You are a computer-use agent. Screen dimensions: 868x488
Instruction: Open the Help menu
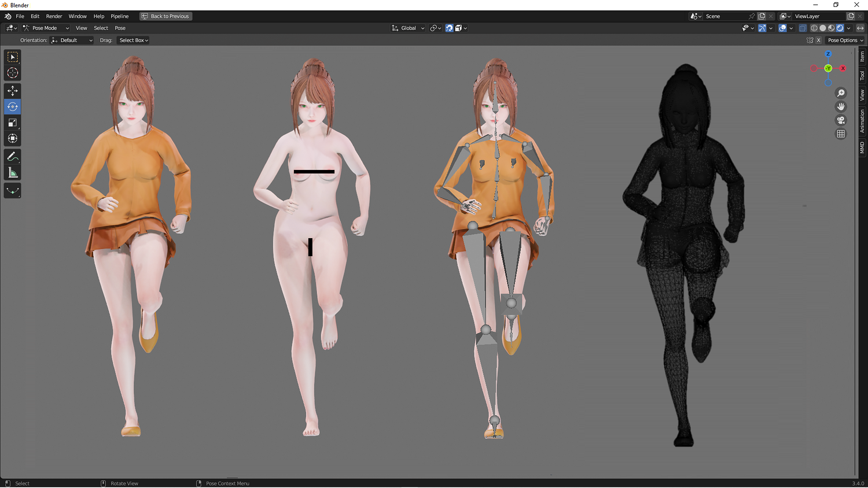coord(99,16)
